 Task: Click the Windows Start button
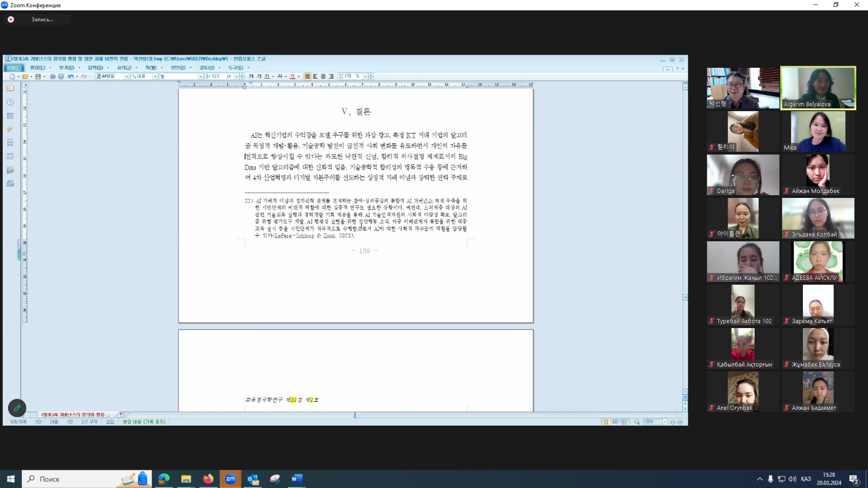(10, 479)
